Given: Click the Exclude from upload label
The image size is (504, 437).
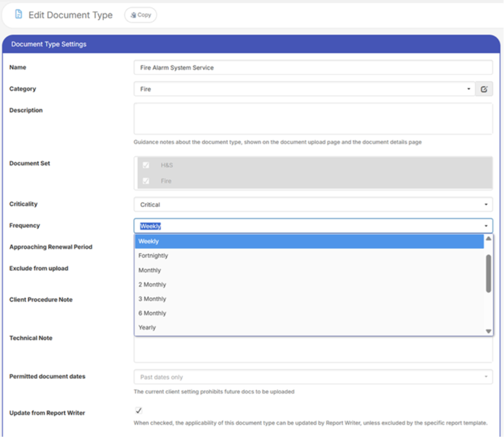Looking at the screenshot, I should point(39,268).
